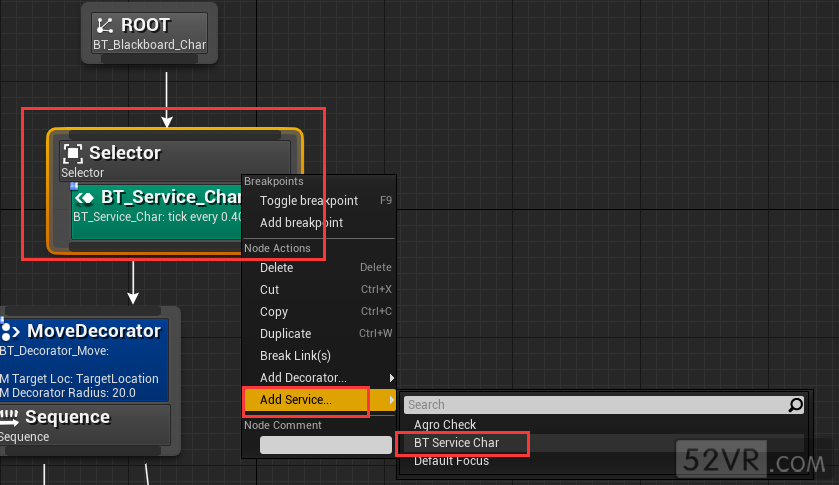This screenshot has width=839, height=485.
Task: Choose Add breakpoint from context menu
Action: (x=301, y=223)
